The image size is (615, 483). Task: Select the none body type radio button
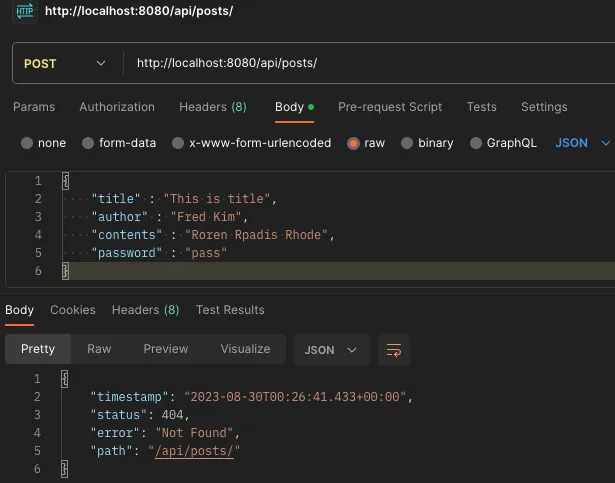click(27, 143)
